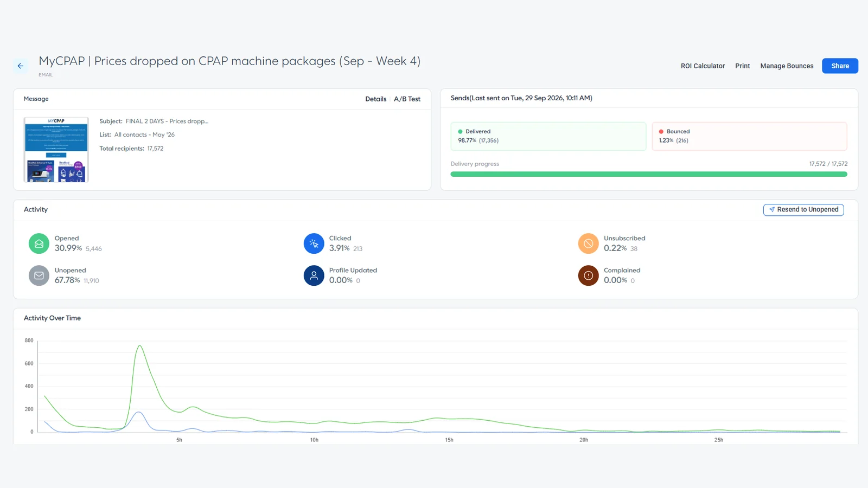
Task: Click the delivery count '17,572 / 17,572'
Action: (828, 164)
